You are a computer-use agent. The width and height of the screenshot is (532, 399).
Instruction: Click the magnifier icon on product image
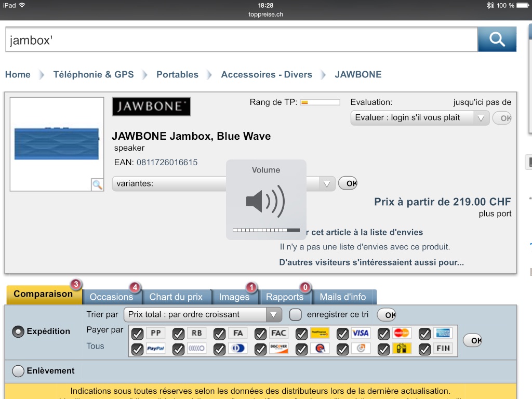pyautogui.click(x=97, y=184)
